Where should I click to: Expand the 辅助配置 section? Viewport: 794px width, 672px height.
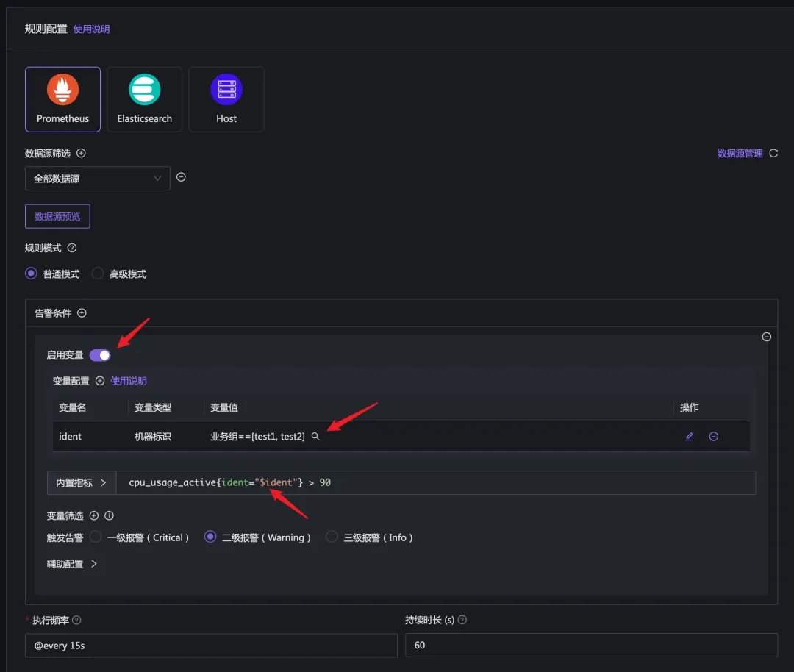[72, 564]
